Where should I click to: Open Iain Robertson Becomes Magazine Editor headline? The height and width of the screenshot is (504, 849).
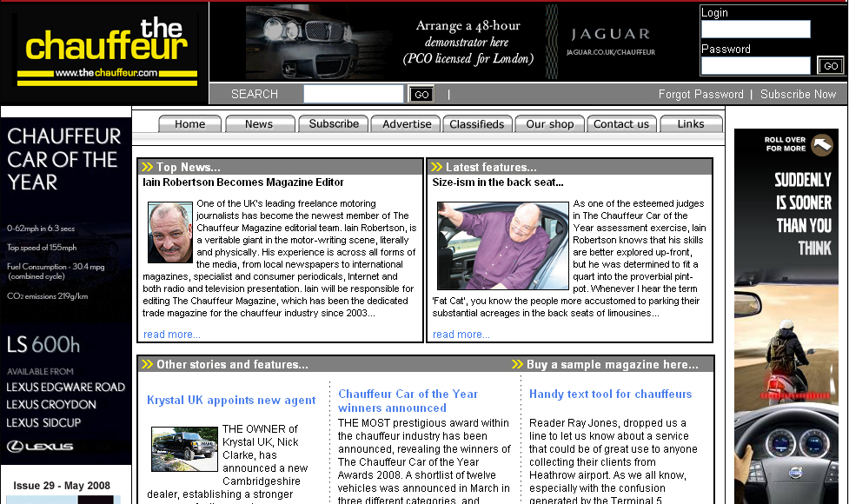click(243, 182)
